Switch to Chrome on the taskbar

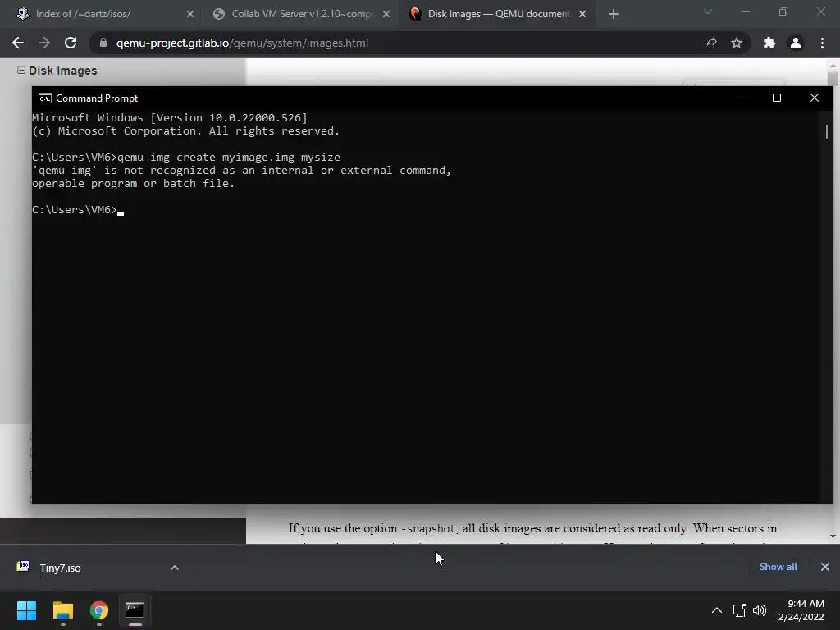click(98, 610)
